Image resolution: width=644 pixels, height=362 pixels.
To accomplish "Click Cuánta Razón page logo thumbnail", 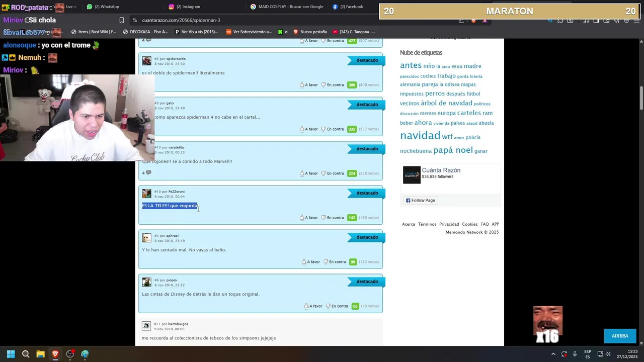I will (x=412, y=175).
